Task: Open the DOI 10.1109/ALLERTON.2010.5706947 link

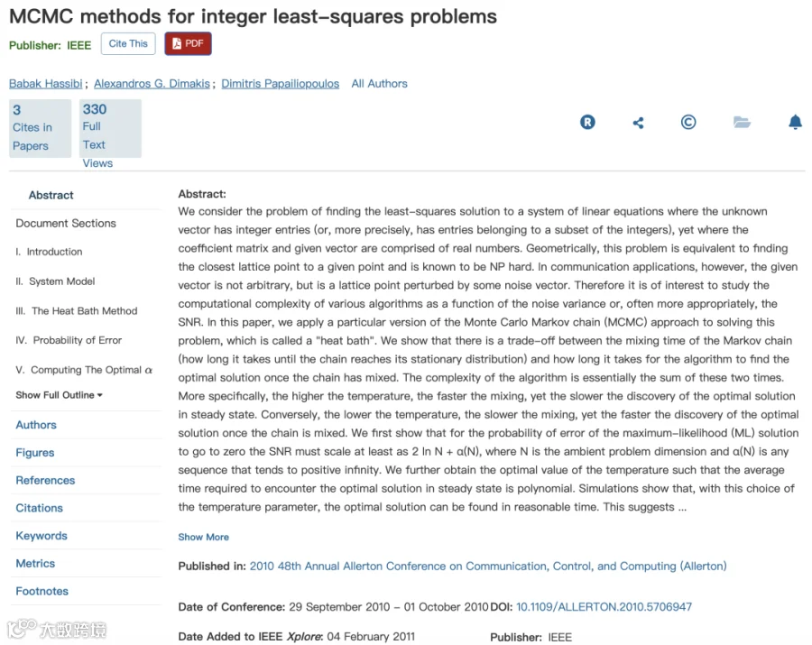Action: pos(604,607)
